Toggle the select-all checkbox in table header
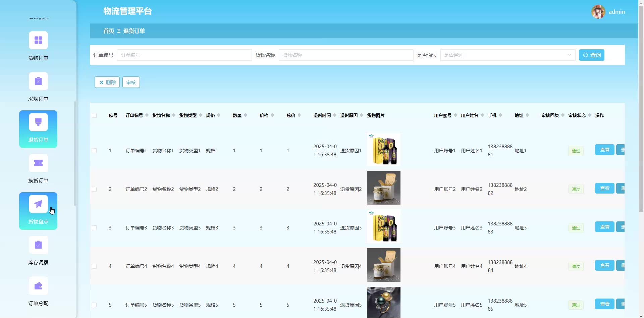Image resolution: width=644 pixels, height=318 pixels. click(94, 116)
